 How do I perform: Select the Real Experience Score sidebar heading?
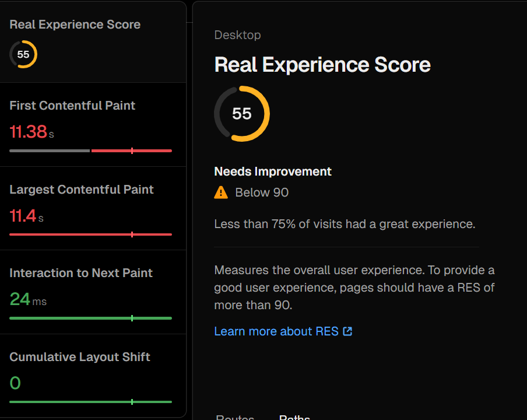[75, 24]
